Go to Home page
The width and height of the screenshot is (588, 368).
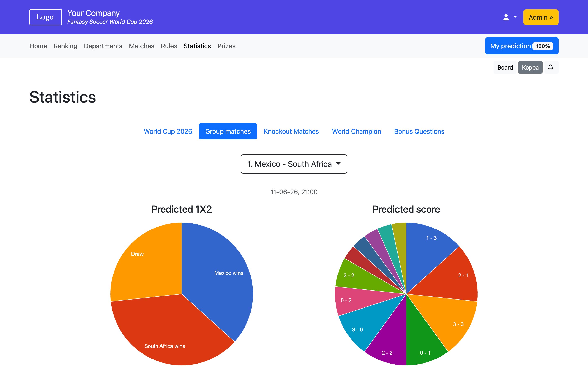coord(38,46)
